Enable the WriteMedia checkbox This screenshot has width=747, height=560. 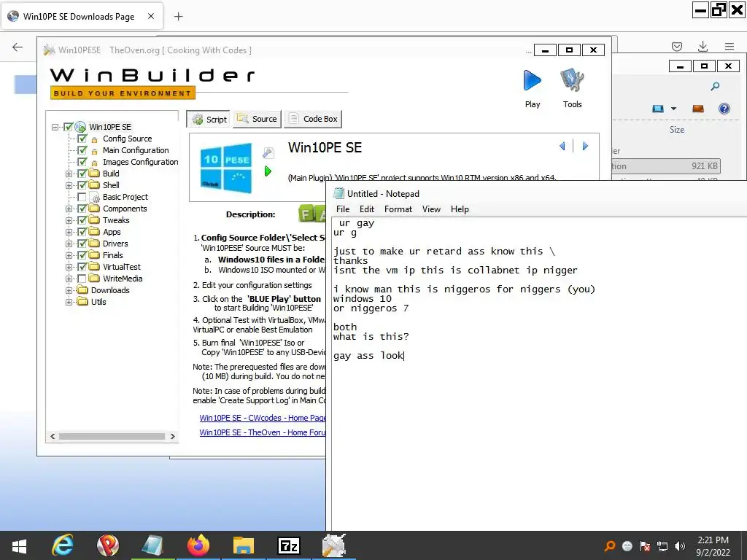[x=82, y=279]
